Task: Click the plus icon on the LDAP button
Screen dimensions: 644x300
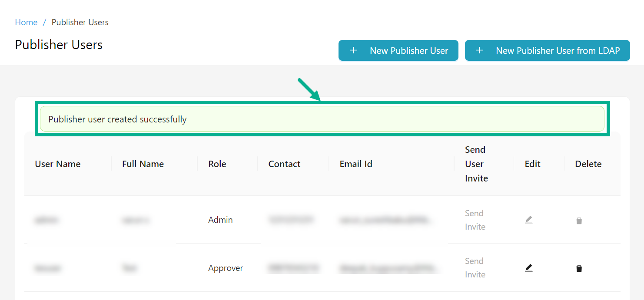Action: pos(479,50)
